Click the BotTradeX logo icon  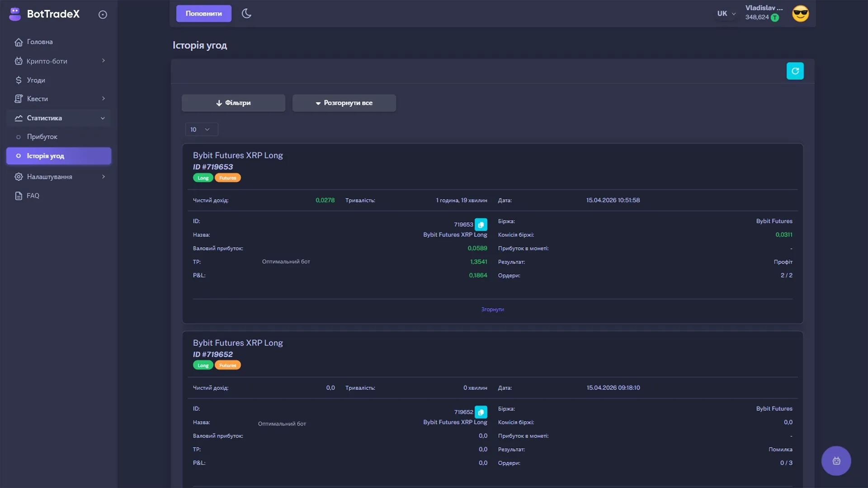point(15,14)
